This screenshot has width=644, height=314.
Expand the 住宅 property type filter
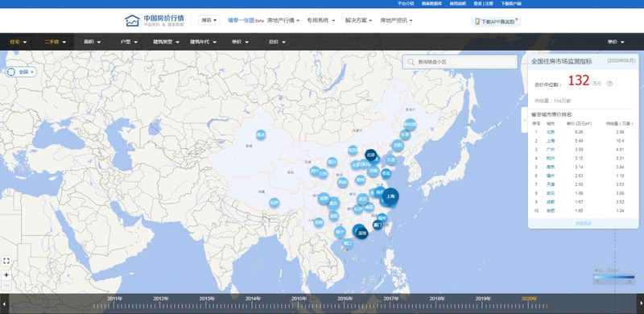click(19, 42)
